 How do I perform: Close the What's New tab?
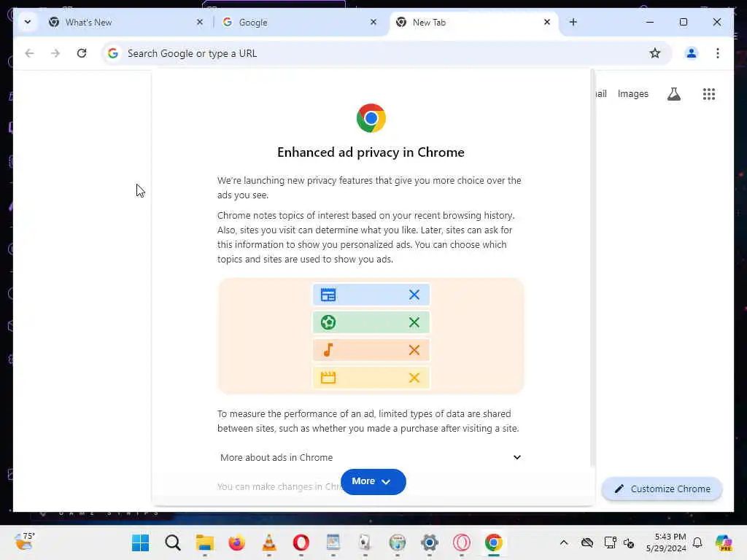click(200, 22)
